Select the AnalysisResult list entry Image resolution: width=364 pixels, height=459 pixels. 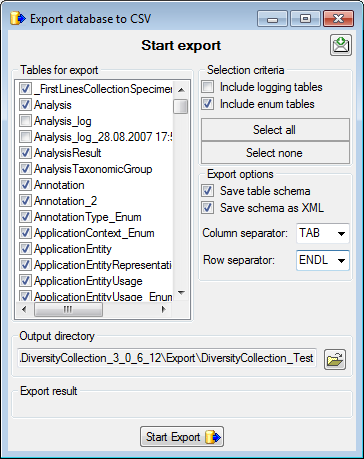pos(68,153)
